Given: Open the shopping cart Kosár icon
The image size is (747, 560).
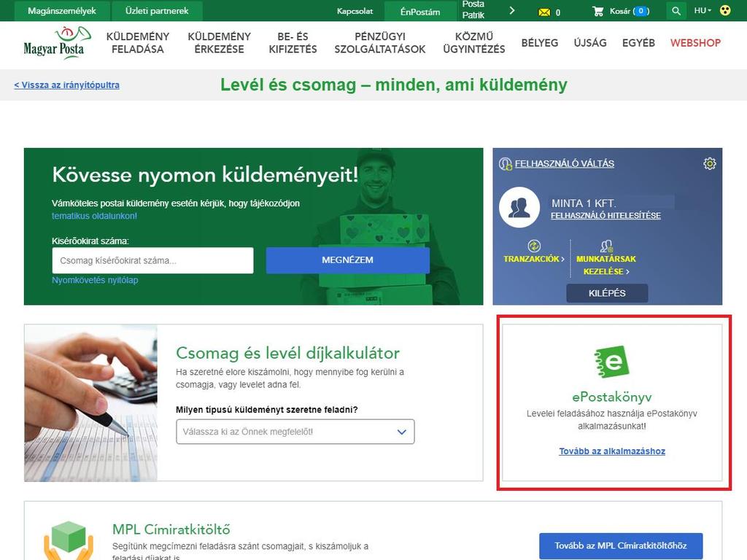Looking at the screenshot, I should [x=597, y=11].
